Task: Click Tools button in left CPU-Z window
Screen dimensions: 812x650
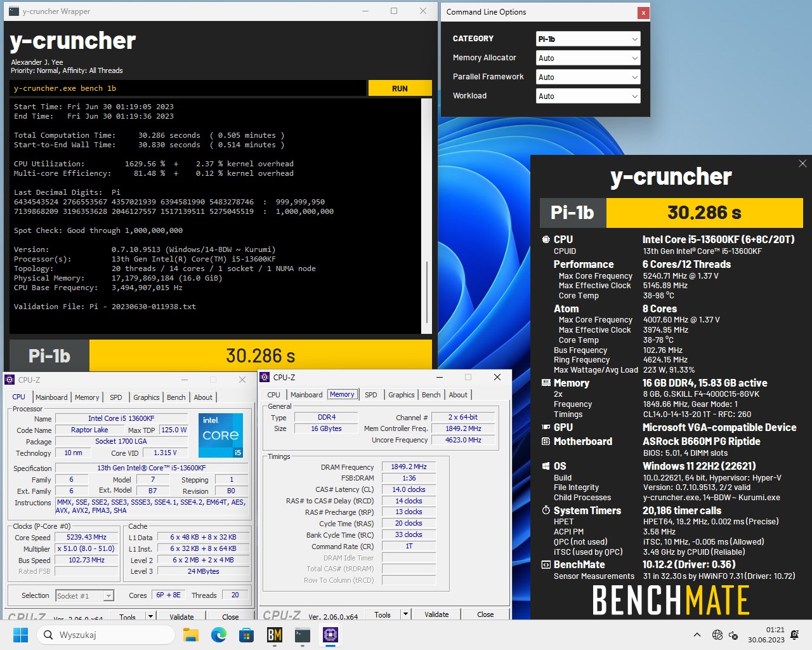Action: (128, 616)
